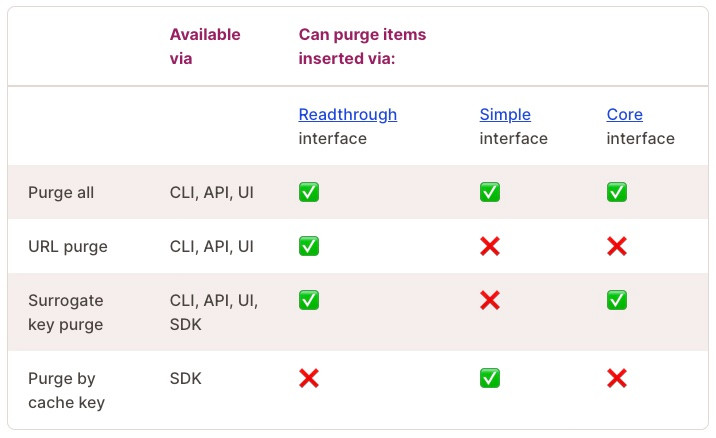Select the 'Purge all' row label

[x=61, y=192]
